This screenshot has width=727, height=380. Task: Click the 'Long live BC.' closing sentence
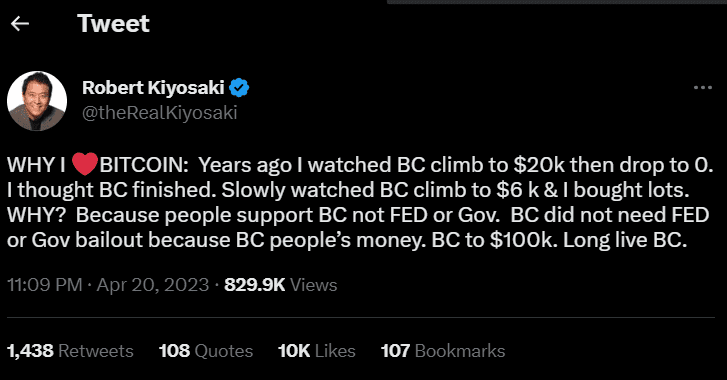pyautogui.click(x=625, y=241)
